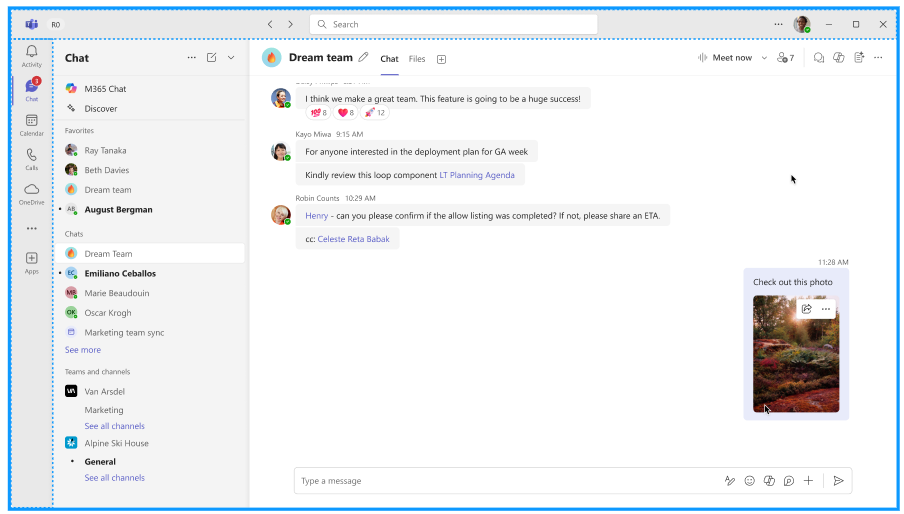Viewport: 904px width, 514px height.
Task: Start a new chat with compose icon
Action: click(x=212, y=58)
